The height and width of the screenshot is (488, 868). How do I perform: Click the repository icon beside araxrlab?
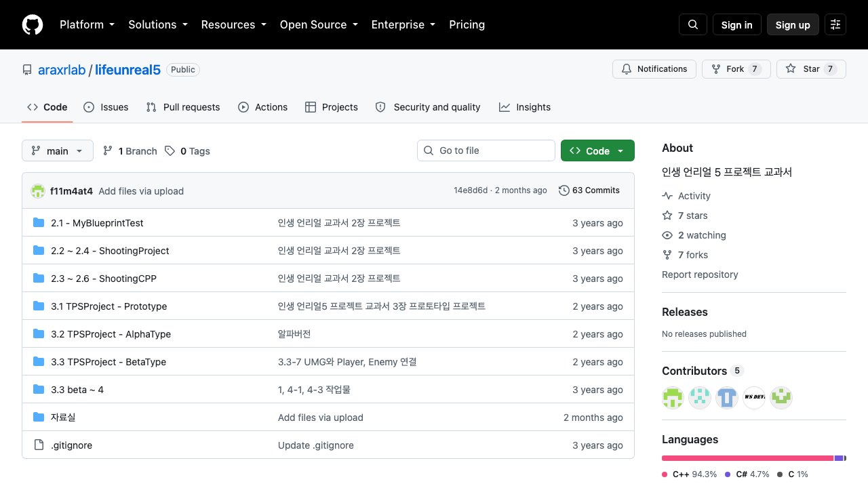pos(27,70)
